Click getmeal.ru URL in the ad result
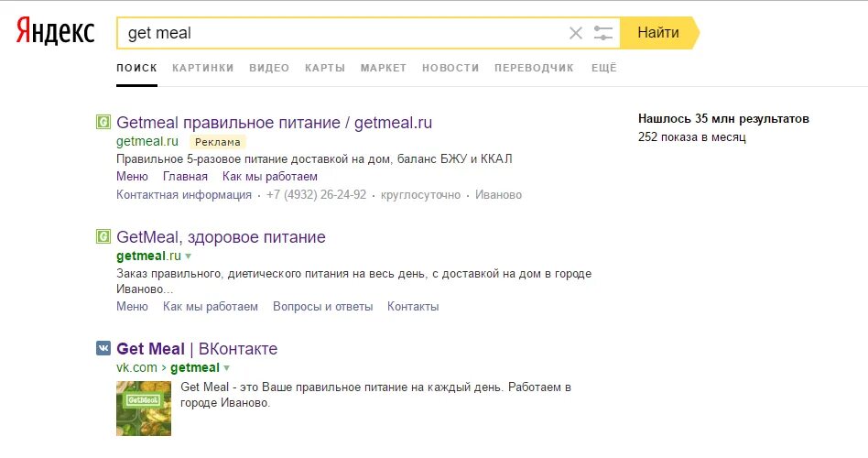Viewport: 868px width, 458px height. [x=147, y=142]
